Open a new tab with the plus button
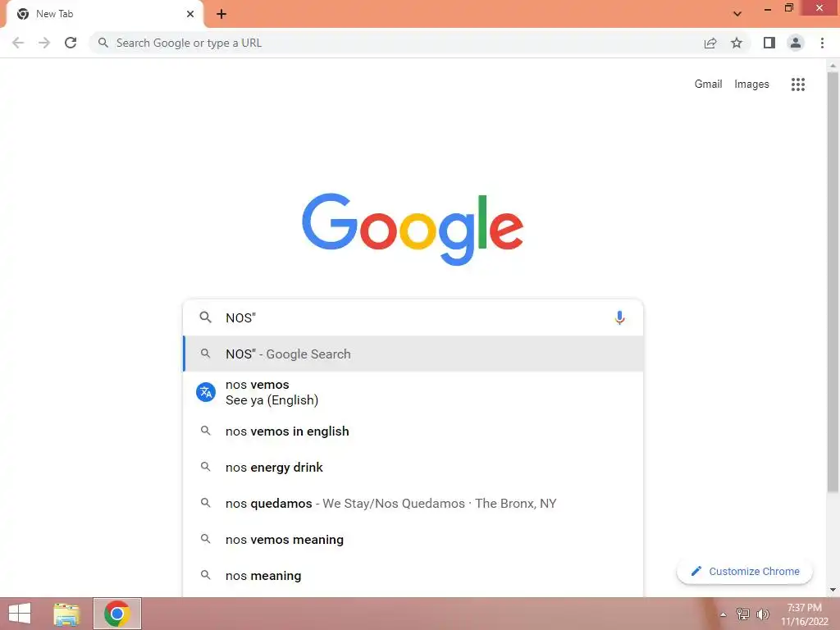 [221, 14]
